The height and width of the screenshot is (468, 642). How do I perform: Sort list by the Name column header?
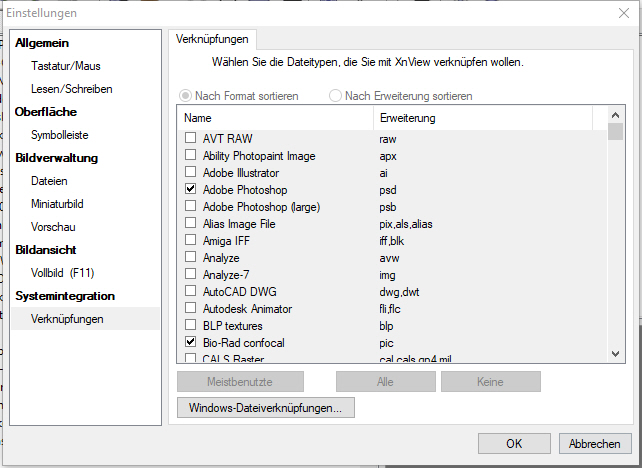(x=275, y=118)
